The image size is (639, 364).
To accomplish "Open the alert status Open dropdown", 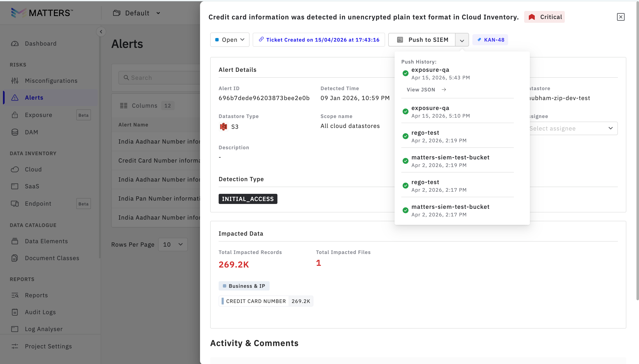I will pyautogui.click(x=229, y=40).
